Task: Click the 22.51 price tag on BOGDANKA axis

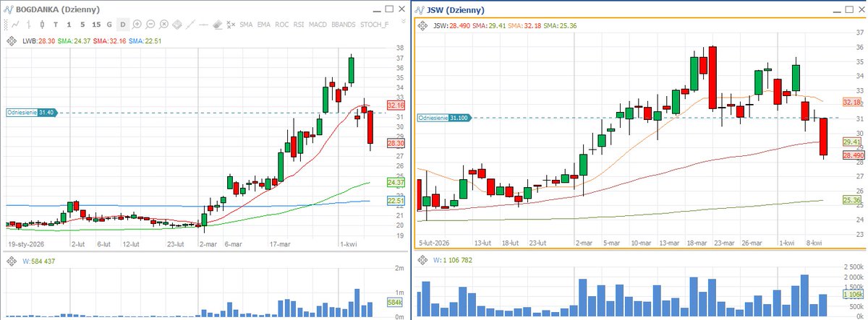Action: tap(396, 200)
